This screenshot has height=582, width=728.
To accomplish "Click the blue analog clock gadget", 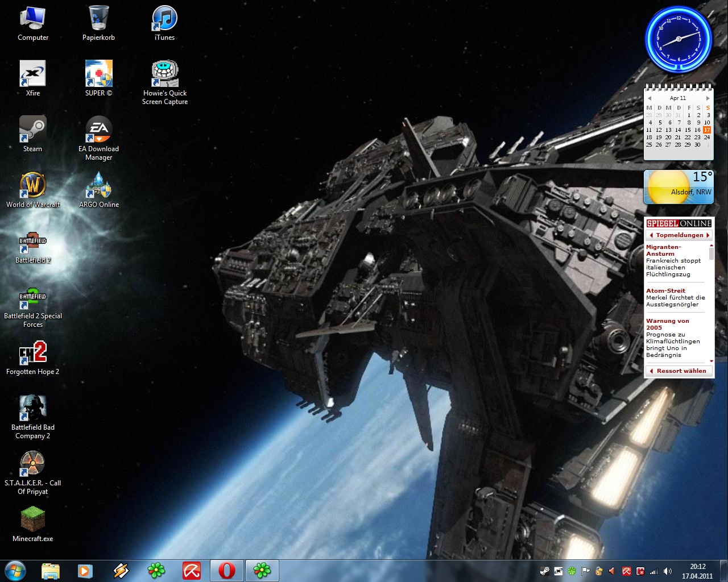I will (x=678, y=40).
